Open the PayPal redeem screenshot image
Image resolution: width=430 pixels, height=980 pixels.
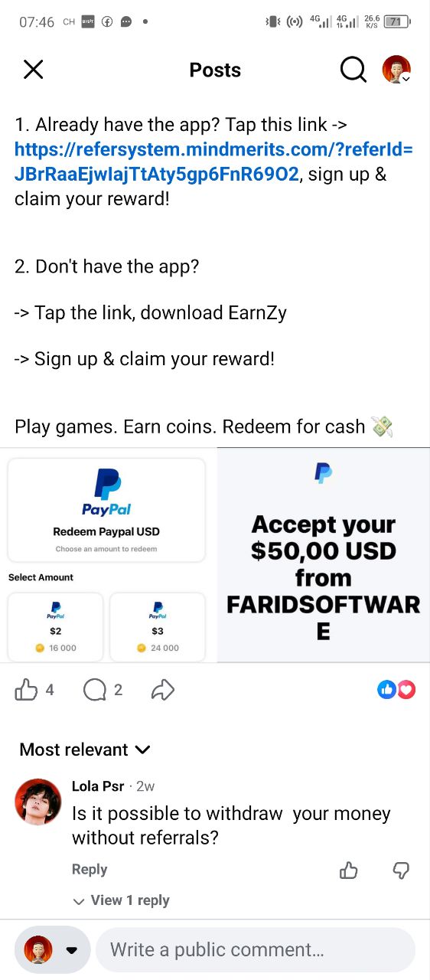[108, 555]
